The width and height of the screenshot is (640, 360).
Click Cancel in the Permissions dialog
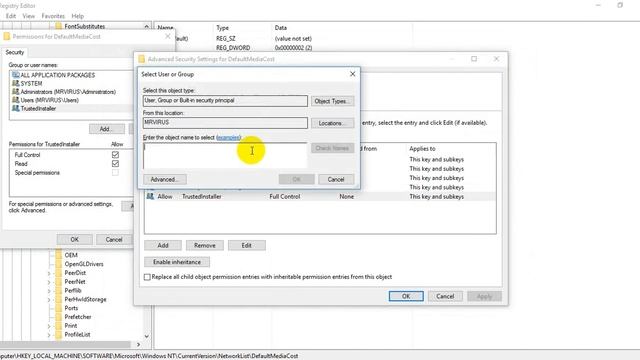pyautogui.click(x=114, y=240)
